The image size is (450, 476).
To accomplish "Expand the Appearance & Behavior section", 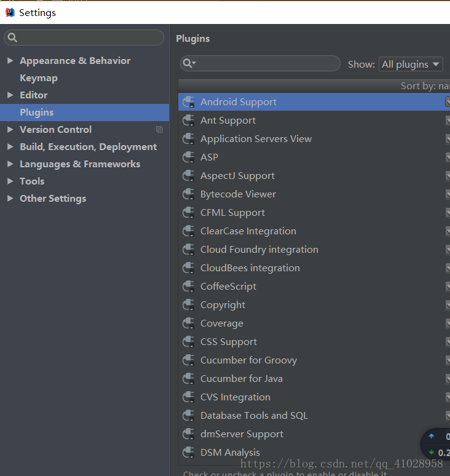I will tap(10, 61).
